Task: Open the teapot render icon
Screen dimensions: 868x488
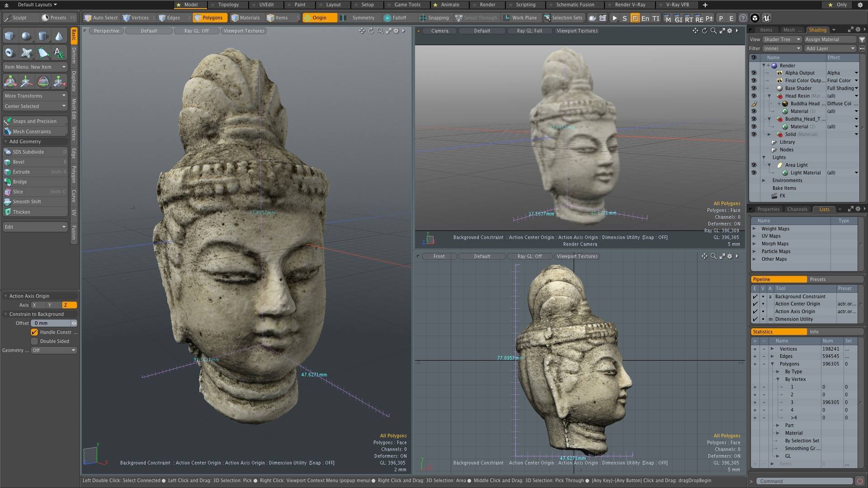Action: point(592,18)
